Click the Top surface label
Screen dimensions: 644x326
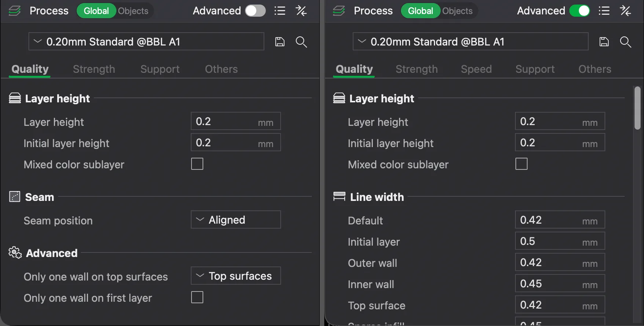click(x=377, y=306)
